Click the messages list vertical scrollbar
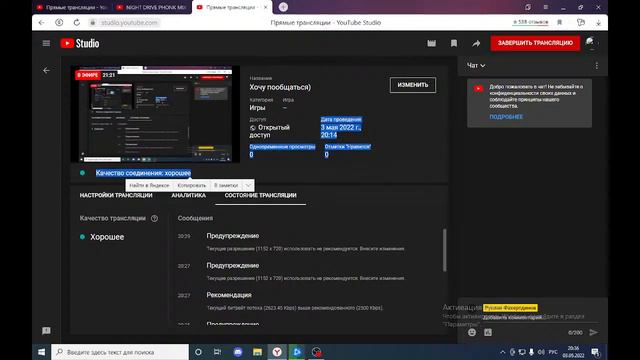This screenshot has height=360, width=640. (x=444, y=250)
